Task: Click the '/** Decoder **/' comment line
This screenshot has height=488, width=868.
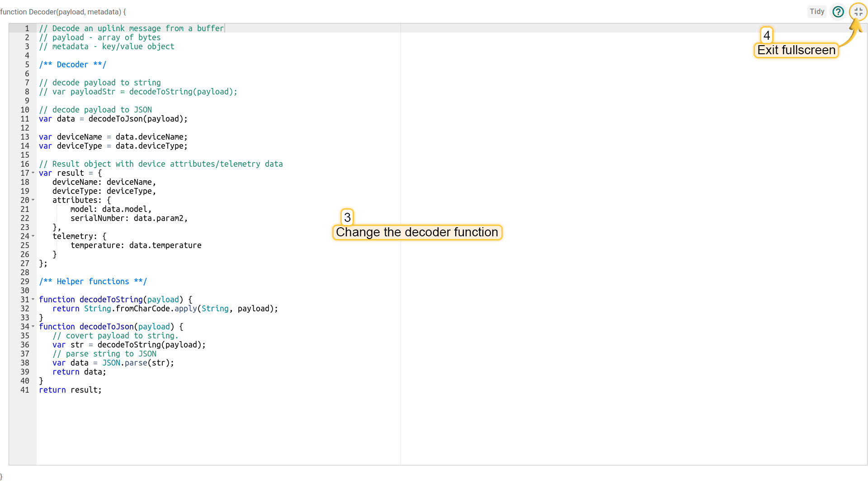Action: tap(72, 65)
